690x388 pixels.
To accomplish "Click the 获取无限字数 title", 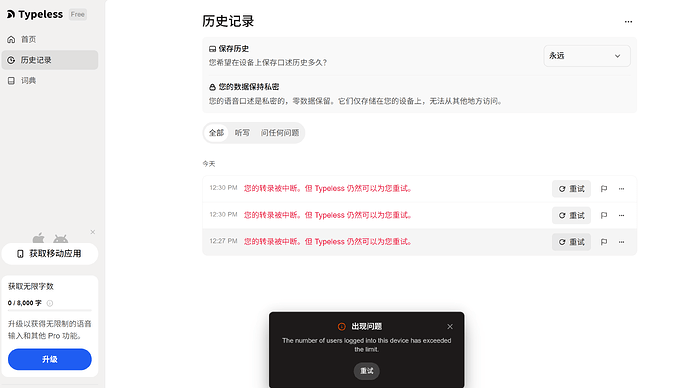I will [31, 286].
